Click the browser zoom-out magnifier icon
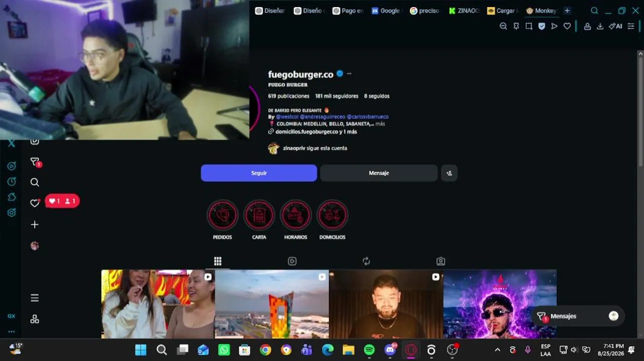The height and width of the screenshot is (361, 644). point(504,26)
